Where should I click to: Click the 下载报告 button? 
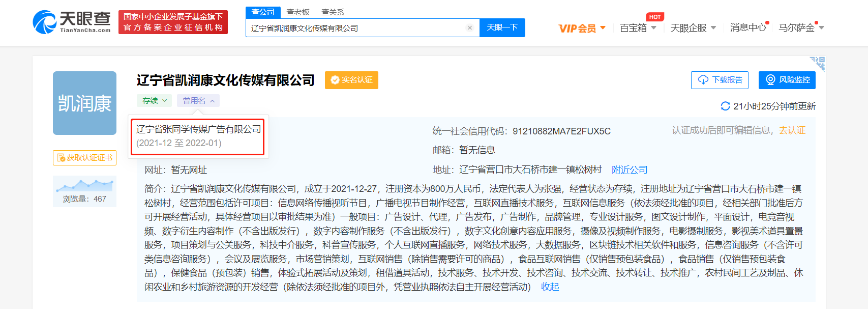click(x=720, y=80)
